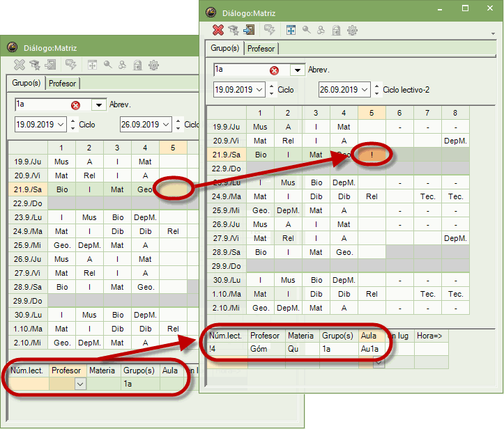The width and height of the screenshot is (504, 429).
Task: Click the magnifier search icon in front toolbar
Action: tap(306, 30)
